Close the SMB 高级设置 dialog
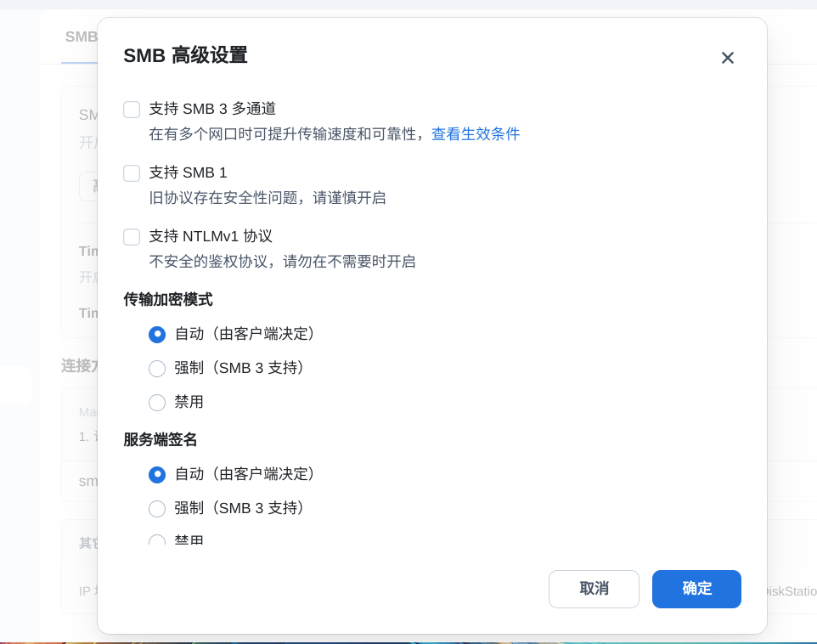The image size is (817, 644). click(727, 58)
